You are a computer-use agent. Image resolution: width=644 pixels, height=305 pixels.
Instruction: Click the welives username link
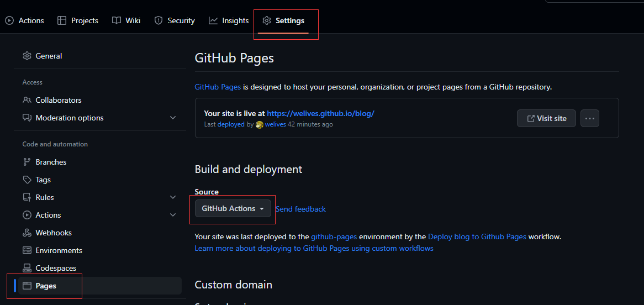[275, 124]
